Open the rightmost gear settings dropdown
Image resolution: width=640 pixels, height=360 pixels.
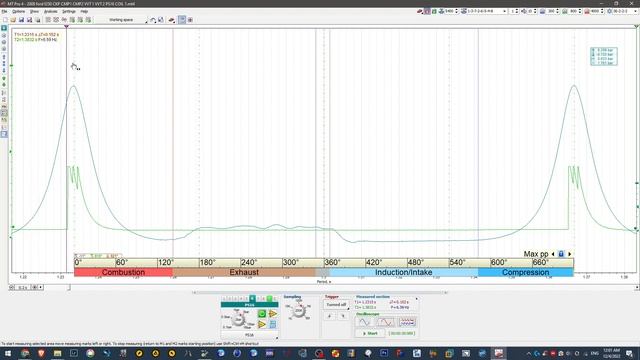point(636,11)
